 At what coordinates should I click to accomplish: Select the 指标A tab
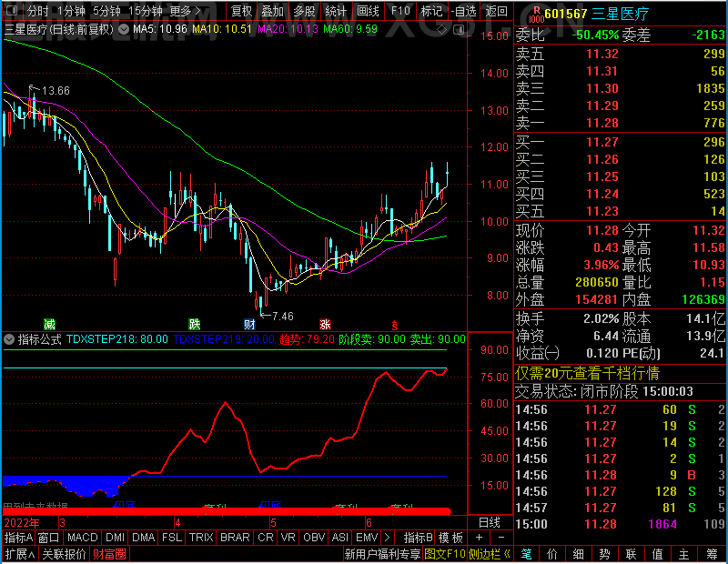click(18, 538)
